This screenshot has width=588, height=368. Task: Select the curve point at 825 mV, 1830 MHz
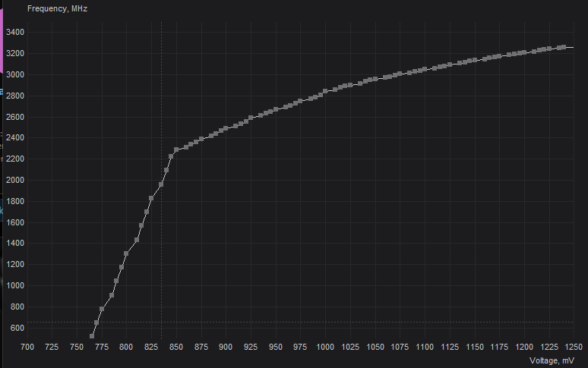tap(151, 198)
